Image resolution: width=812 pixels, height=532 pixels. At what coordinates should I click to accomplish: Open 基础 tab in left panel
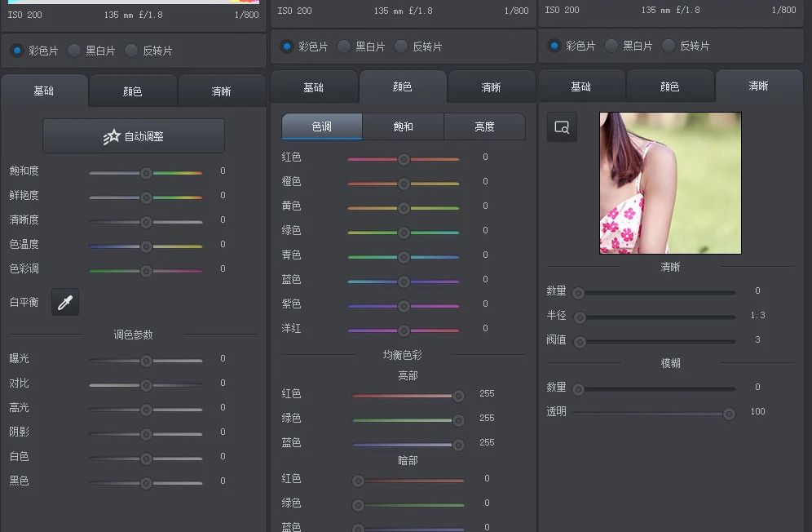[x=44, y=91]
